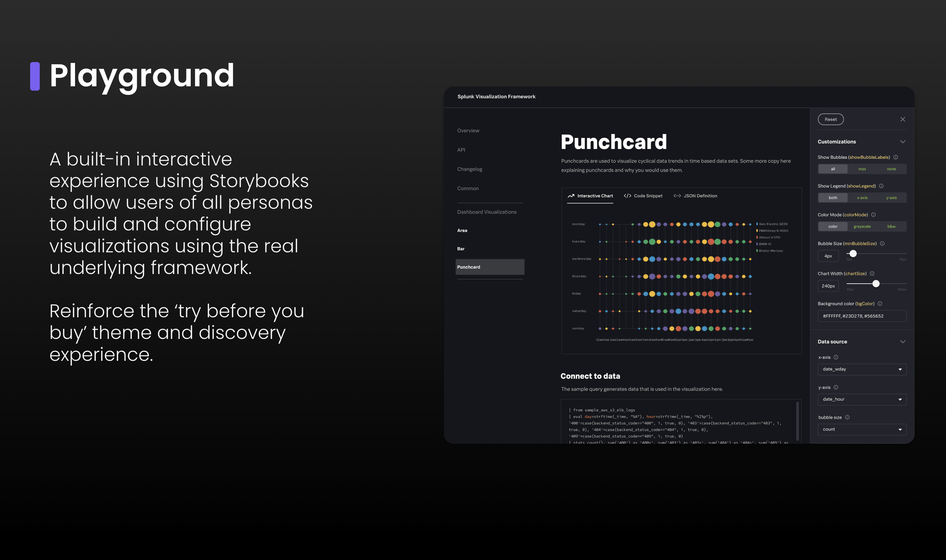946x560 pixels.
Task: Set Show Bubbles to all
Action: 833,169
